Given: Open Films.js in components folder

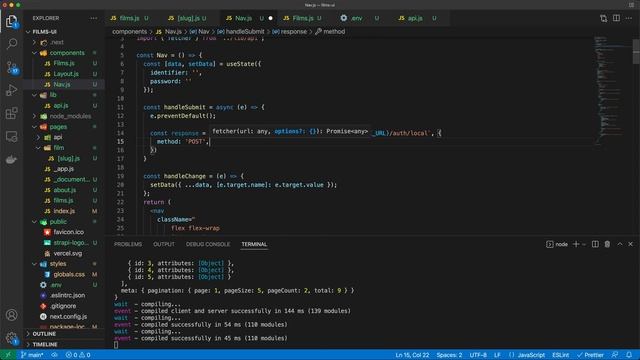Looking at the screenshot, I should point(64,63).
